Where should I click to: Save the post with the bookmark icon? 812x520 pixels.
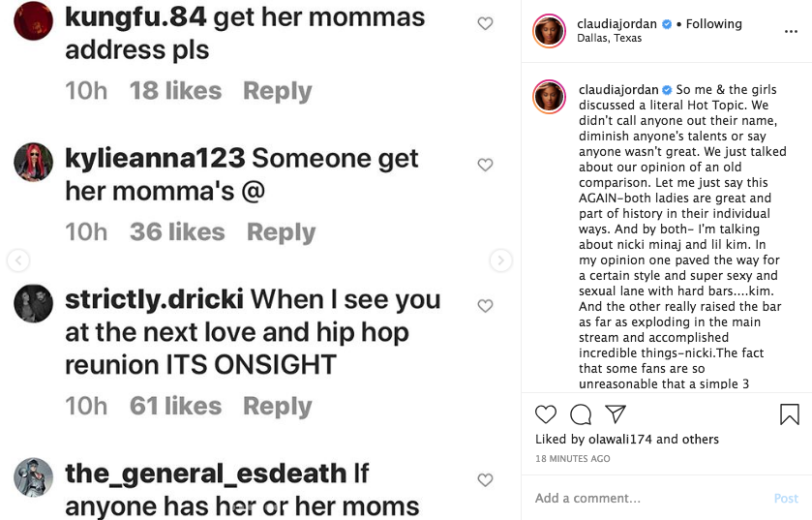tap(789, 414)
